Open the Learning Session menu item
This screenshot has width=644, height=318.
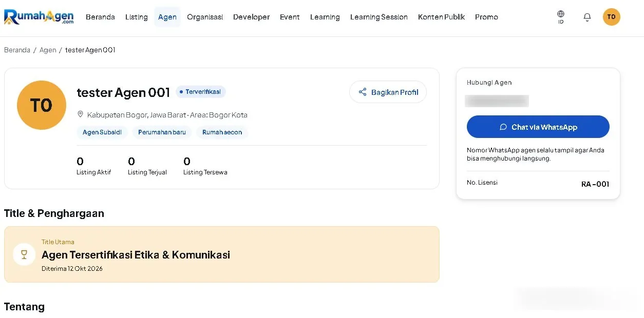[379, 17]
